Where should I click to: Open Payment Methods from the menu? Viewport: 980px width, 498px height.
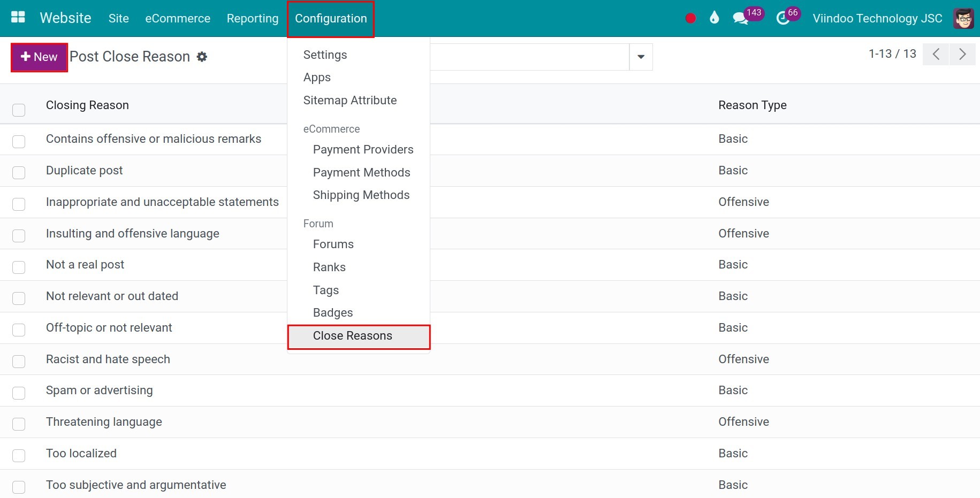(361, 172)
